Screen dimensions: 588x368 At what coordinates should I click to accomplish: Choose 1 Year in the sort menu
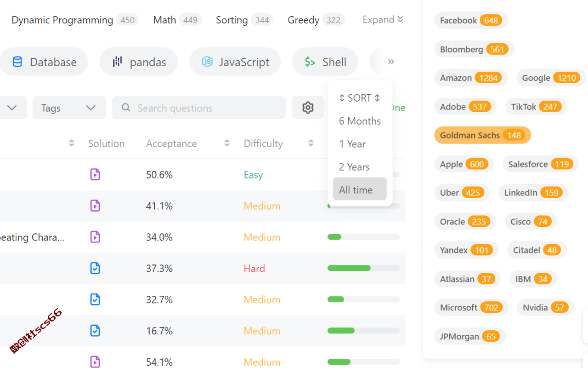tap(360, 144)
